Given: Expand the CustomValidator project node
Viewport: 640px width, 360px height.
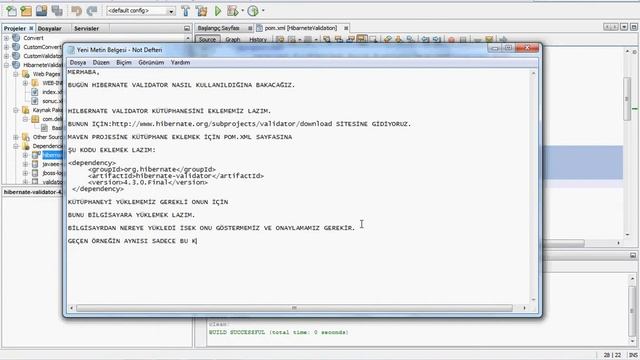Looking at the screenshot, I should coord(6,56).
